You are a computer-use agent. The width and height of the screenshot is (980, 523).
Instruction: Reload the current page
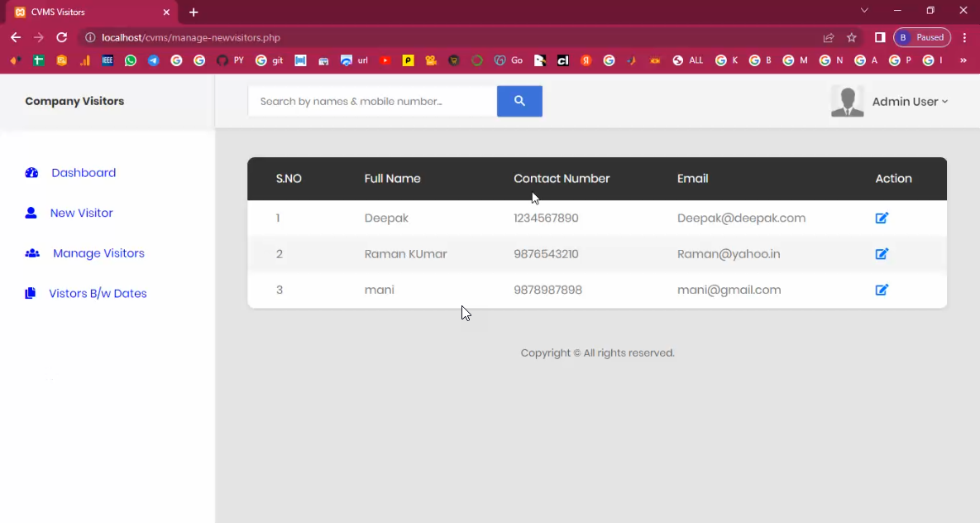coord(61,37)
